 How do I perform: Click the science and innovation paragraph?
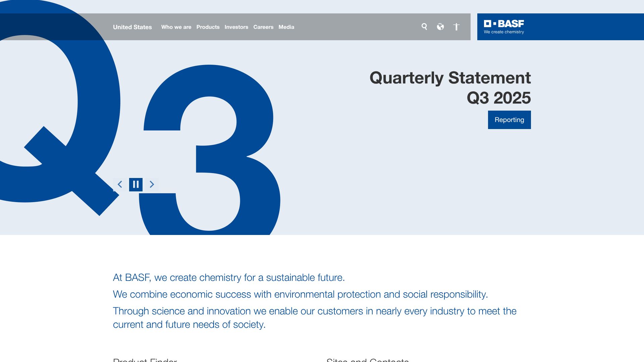(314, 318)
